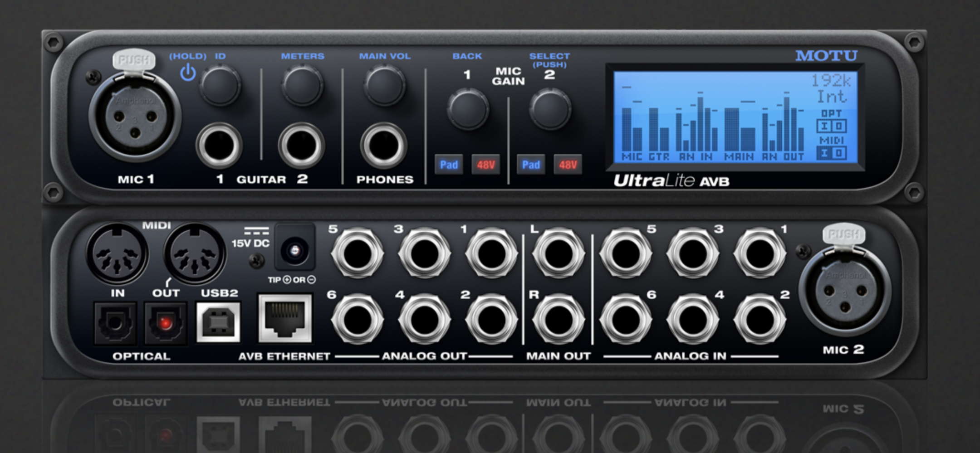
Task: Click the MIDI IN DIN port
Action: click(117, 254)
